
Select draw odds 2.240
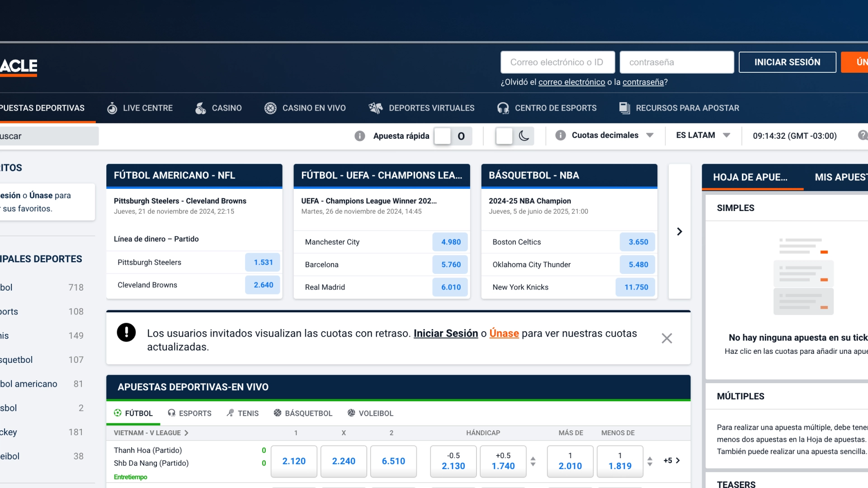tap(344, 461)
